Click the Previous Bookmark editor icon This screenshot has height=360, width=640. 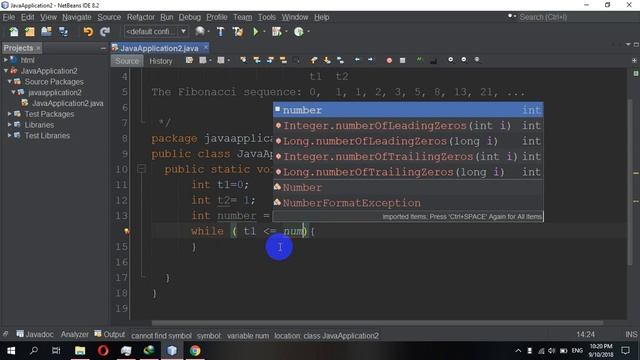313,60
